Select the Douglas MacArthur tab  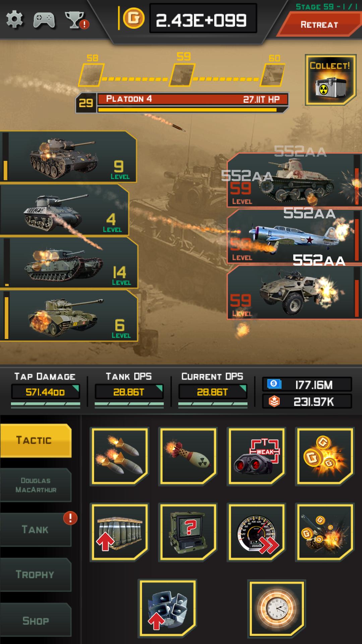click(x=36, y=485)
